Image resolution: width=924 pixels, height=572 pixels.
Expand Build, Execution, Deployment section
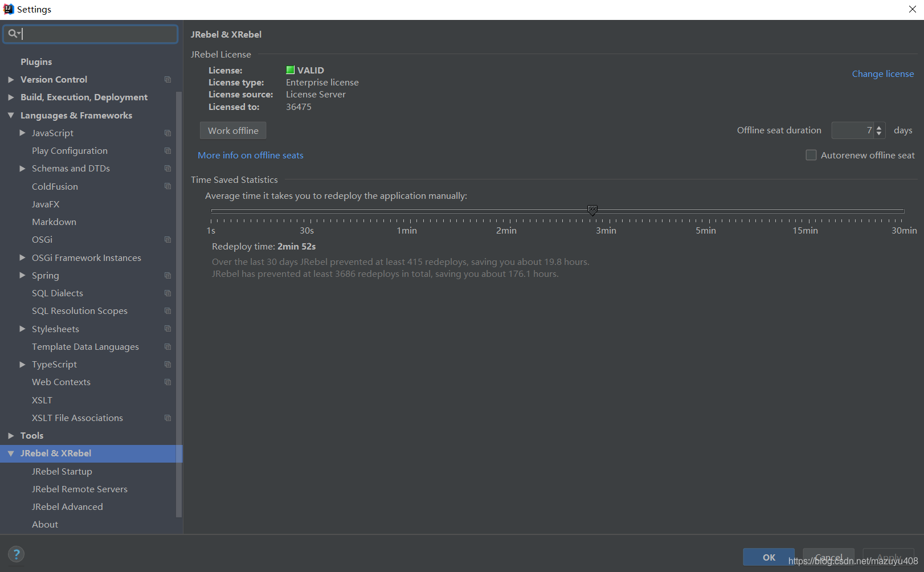[x=11, y=97]
